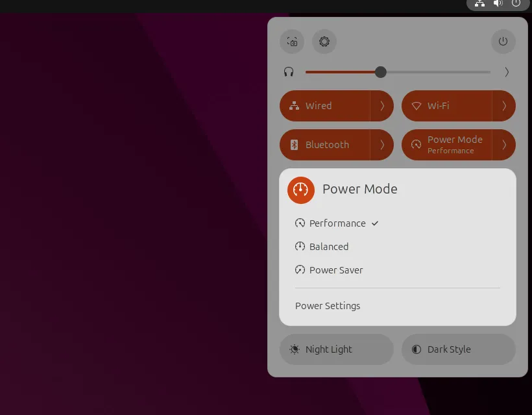Expand the sound output chevron beside slider
The image size is (532, 415).
[x=506, y=72]
